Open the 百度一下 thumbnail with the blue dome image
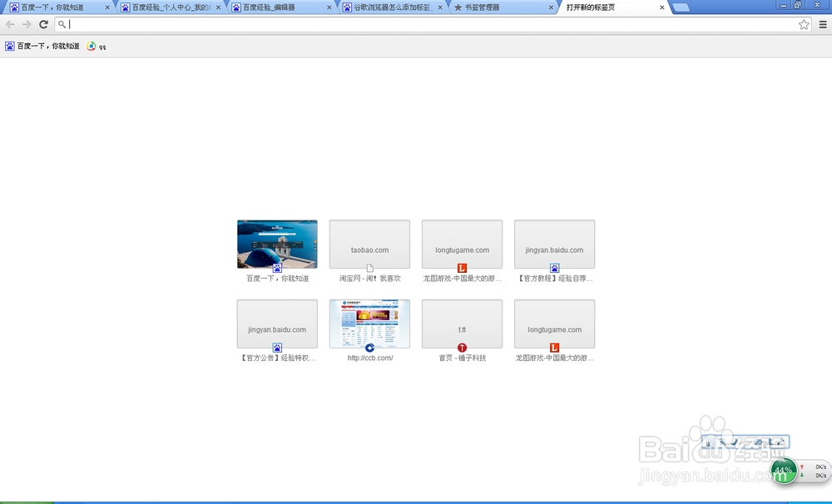Screen dimensions: 832x504 (277, 244)
